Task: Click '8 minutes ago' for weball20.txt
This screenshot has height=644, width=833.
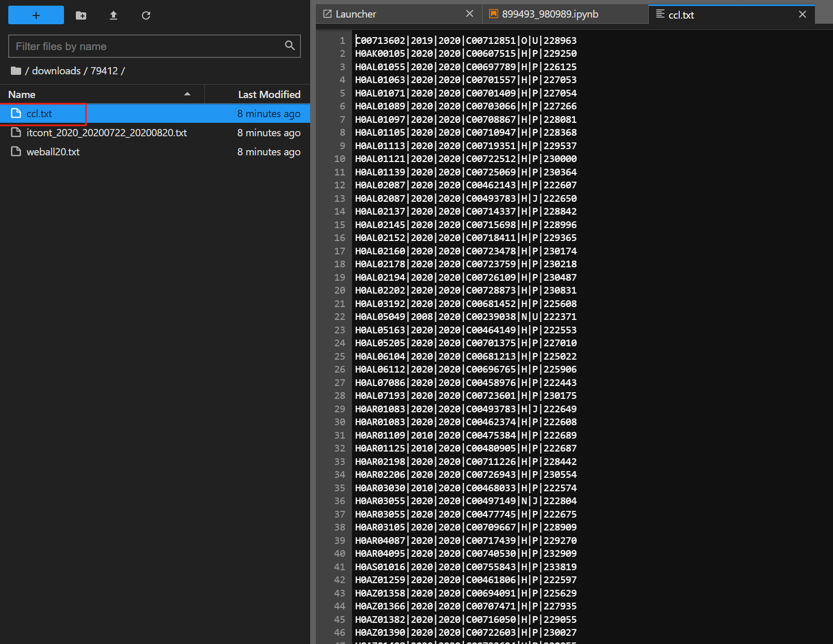Action: (x=269, y=152)
